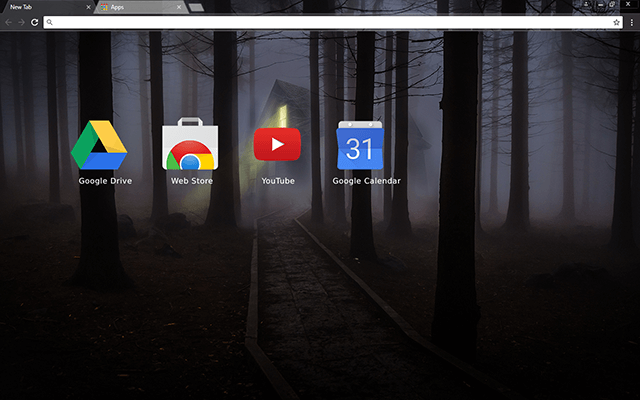Open the Google Drive app icon
Image resolution: width=640 pixels, height=400 pixels.
point(99,145)
